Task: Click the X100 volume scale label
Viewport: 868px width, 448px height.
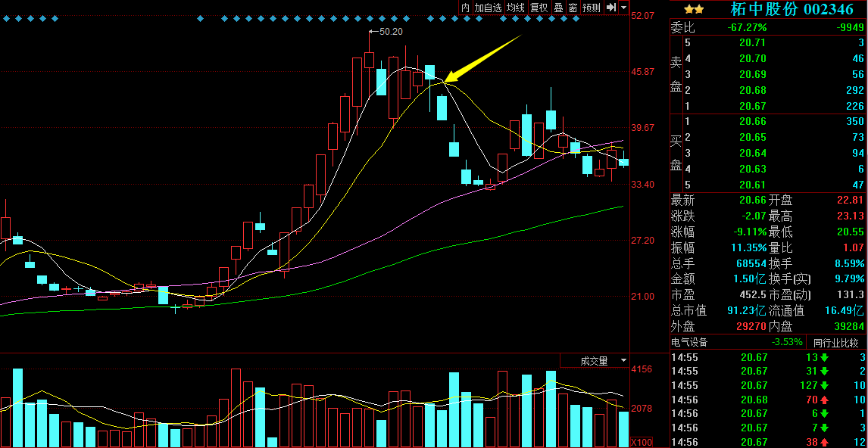Action: pyautogui.click(x=642, y=441)
